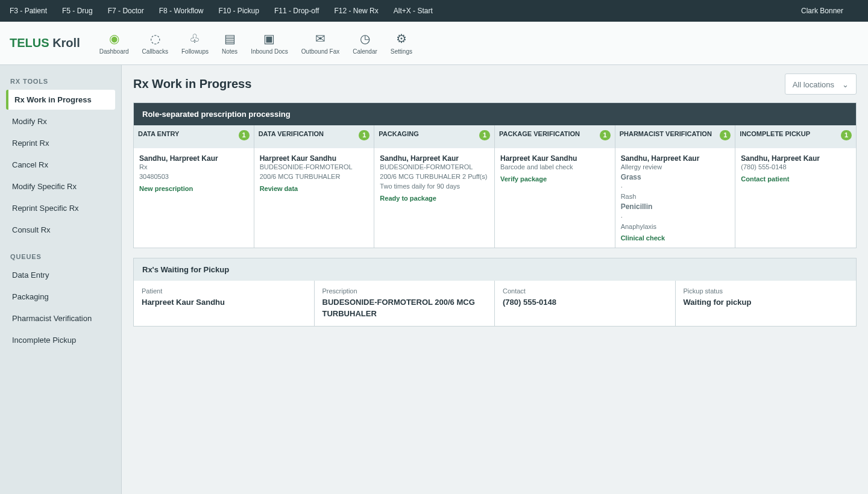The image size is (868, 494).
Task: Click Rx number 30480503
Action: tap(154, 177)
